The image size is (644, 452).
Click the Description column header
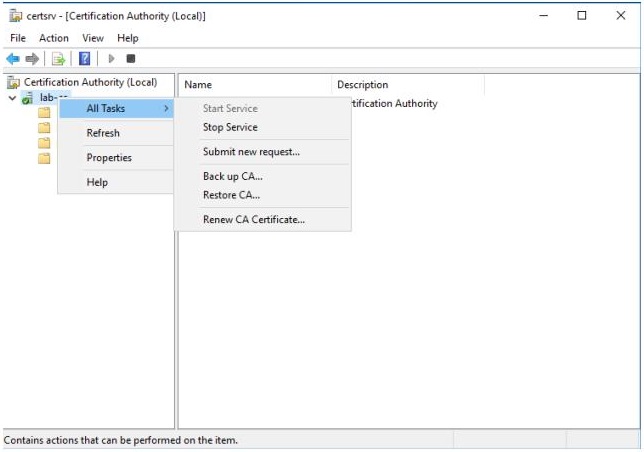408,85
